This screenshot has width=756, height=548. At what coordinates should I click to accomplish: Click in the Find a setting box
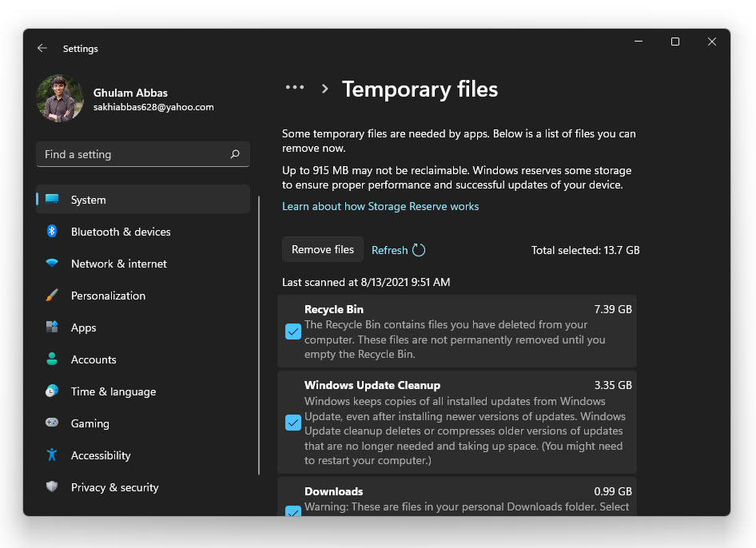pos(143,154)
